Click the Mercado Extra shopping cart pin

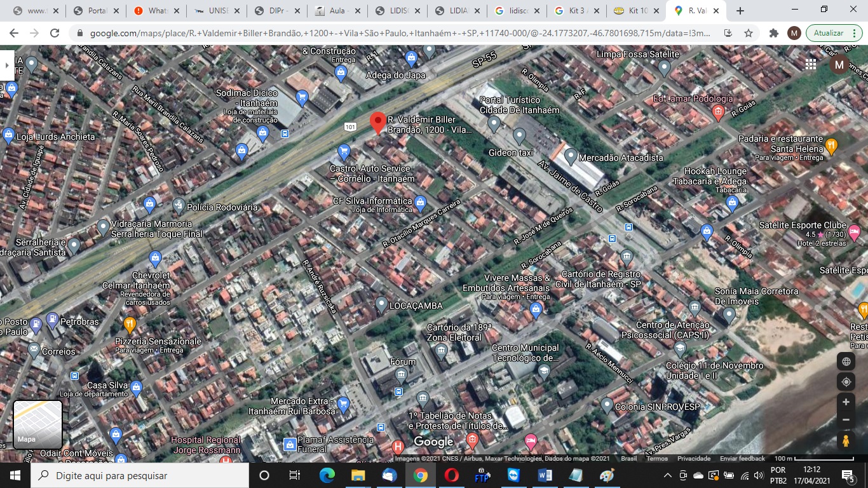(x=343, y=402)
